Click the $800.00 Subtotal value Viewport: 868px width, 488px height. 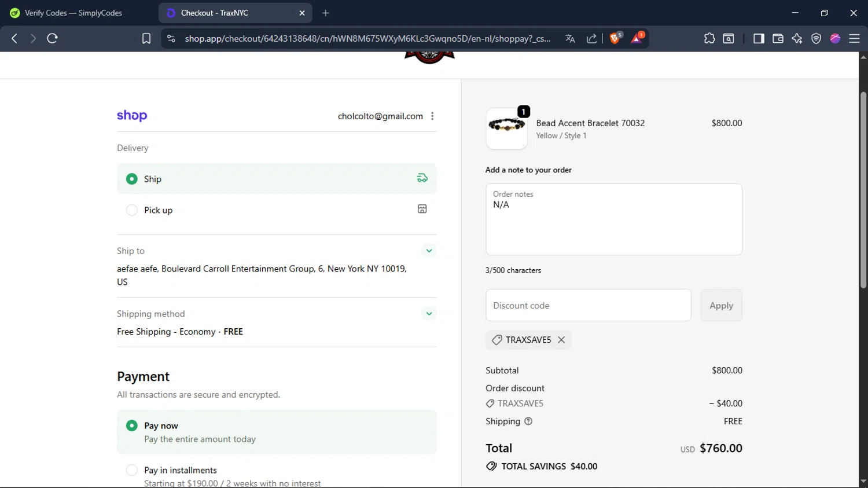pos(727,370)
